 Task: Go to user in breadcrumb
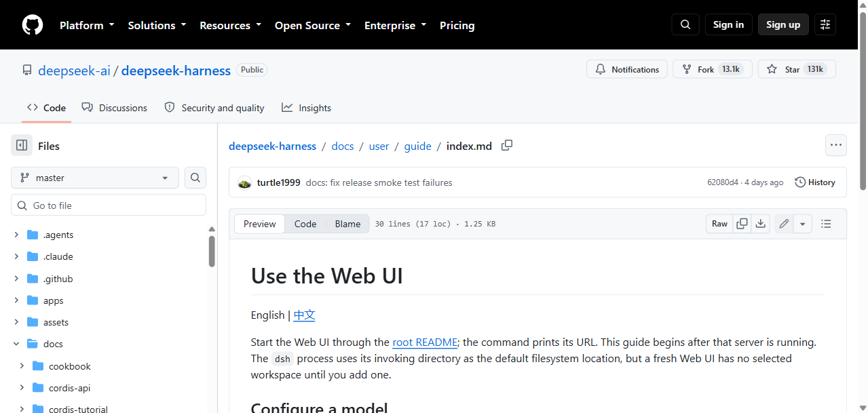click(x=379, y=146)
